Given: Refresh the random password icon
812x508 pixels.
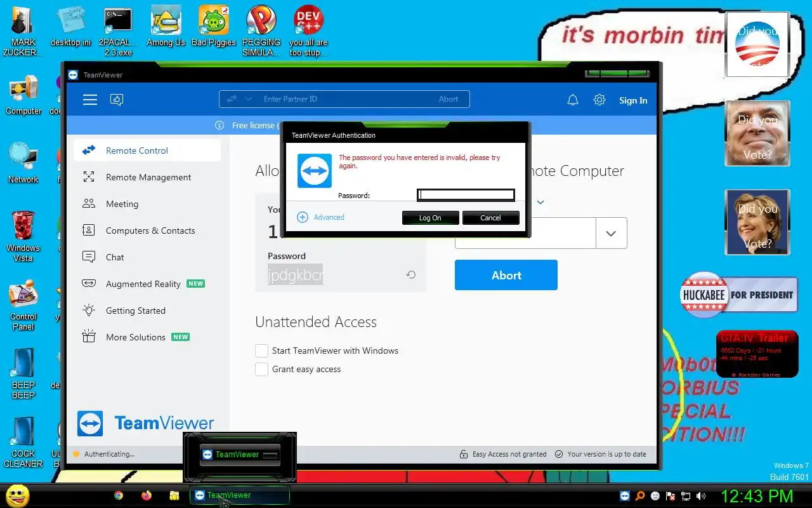Looking at the screenshot, I should click(x=411, y=275).
